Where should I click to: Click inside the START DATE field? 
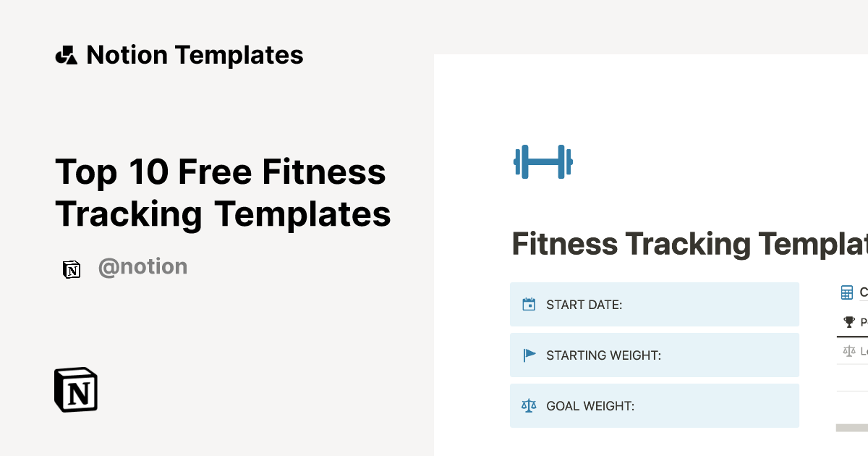coord(655,304)
